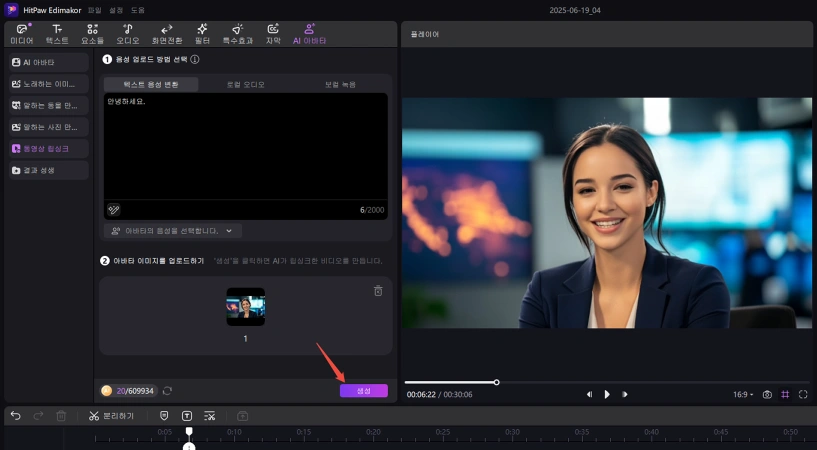The height and width of the screenshot is (450, 817).
Task: Click the round clip handle below the playhead
Action: click(x=189, y=447)
